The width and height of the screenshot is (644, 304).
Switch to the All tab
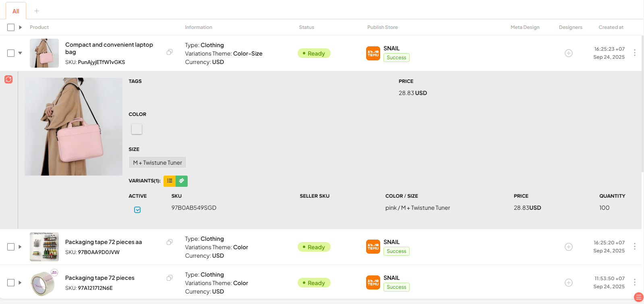pos(16,11)
